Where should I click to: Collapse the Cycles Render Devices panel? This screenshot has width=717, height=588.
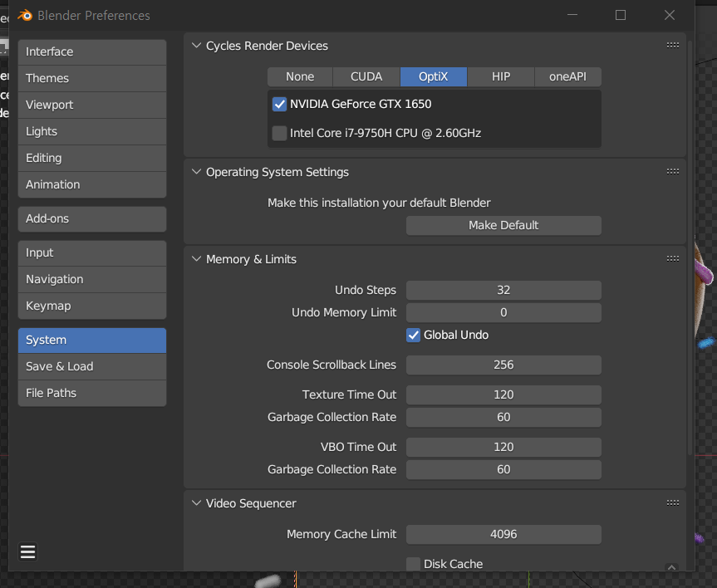pyautogui.click(x=197, y=46)
